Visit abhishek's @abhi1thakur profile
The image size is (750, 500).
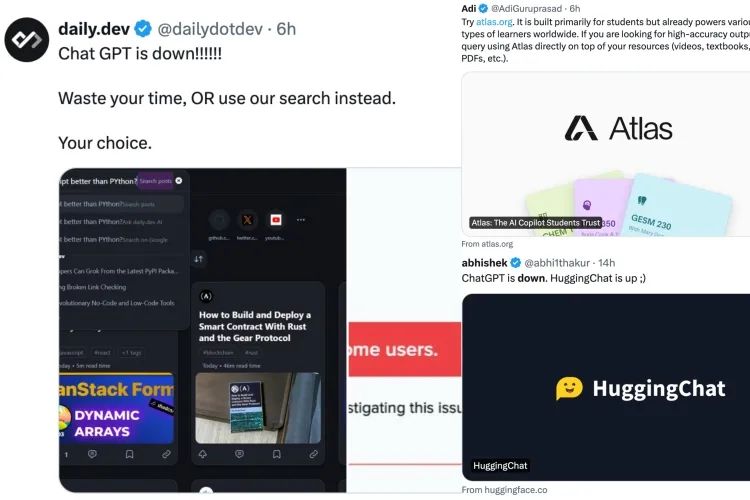pos(557,263)
